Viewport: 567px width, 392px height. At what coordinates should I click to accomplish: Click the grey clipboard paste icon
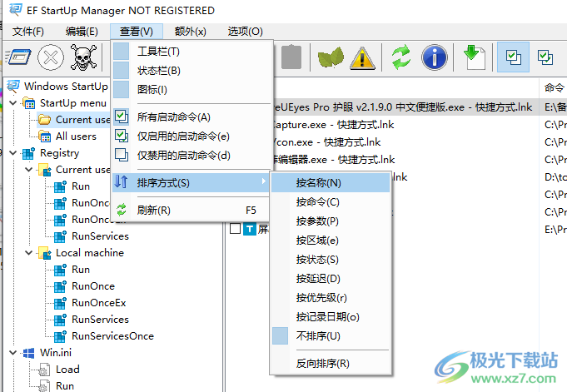point(291,57)
